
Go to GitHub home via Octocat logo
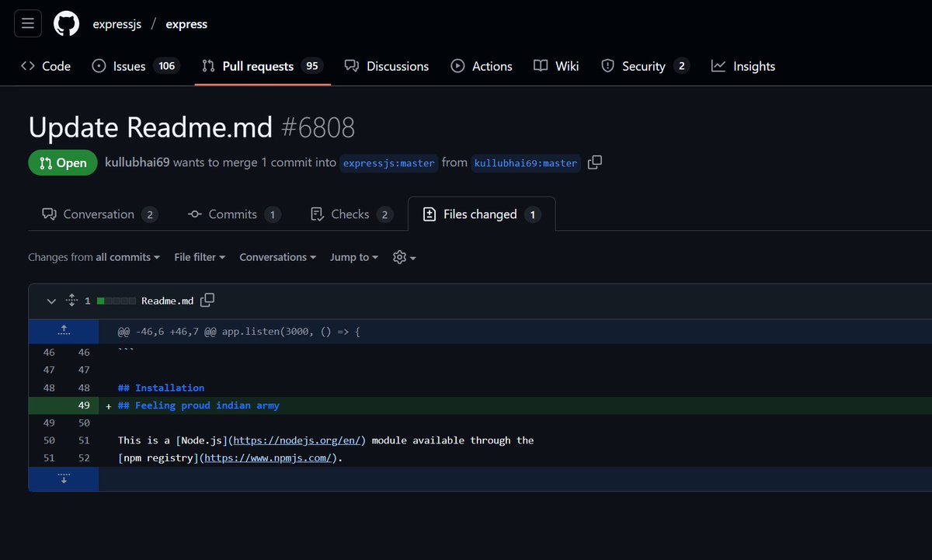point(66,24)
